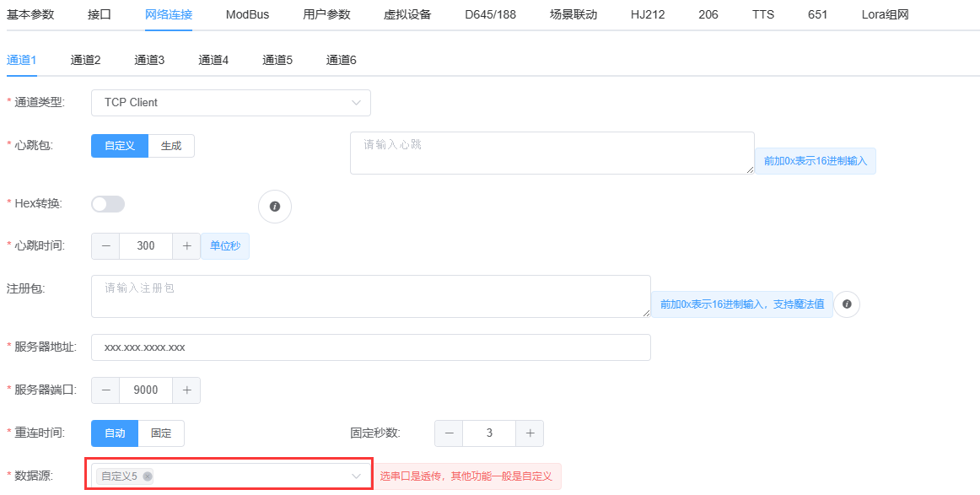Open the 通道5 sub-tab

(277, 60)
